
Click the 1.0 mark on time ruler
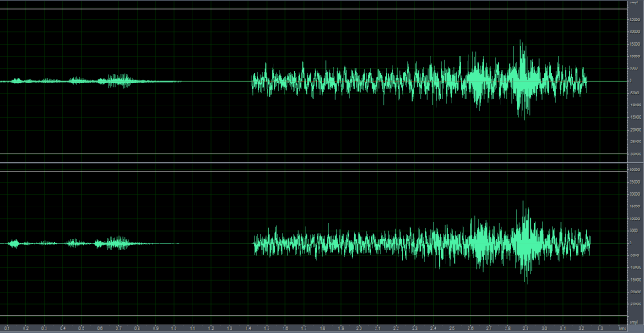(174, 329)
